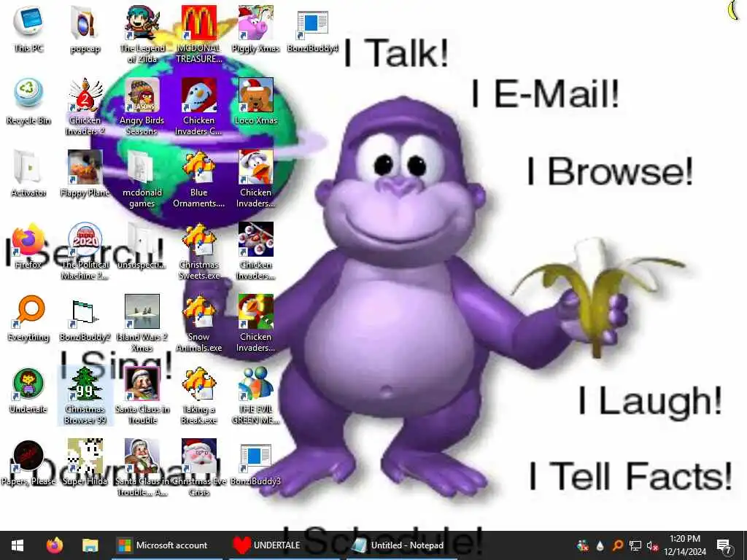
Task: Open Undertale desktop shortcut
Action: tap(28, 391)
